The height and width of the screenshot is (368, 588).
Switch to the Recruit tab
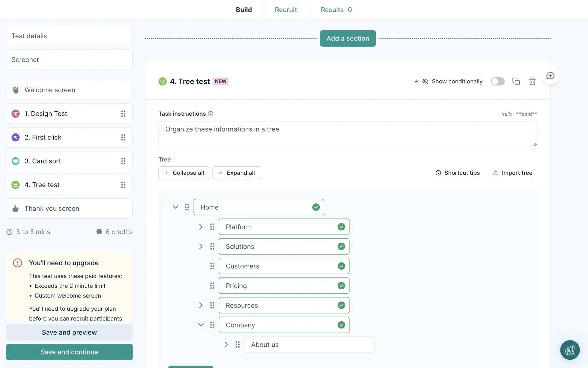[286, 10]
